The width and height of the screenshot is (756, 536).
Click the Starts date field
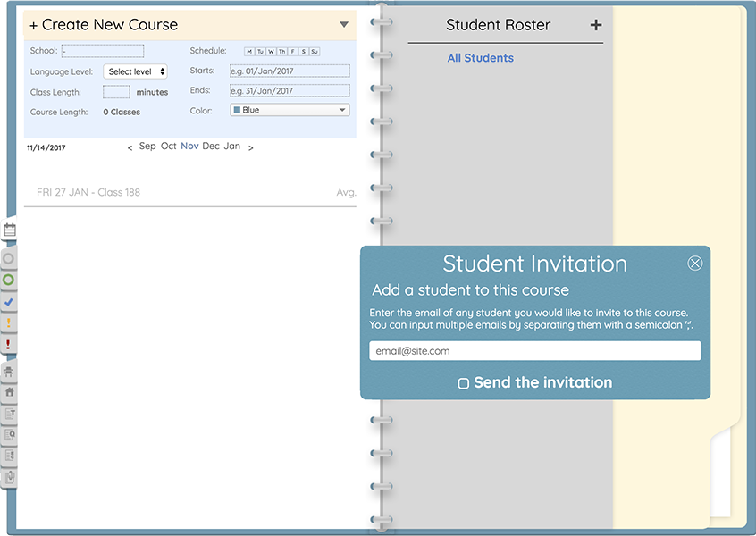coord(290,71)
